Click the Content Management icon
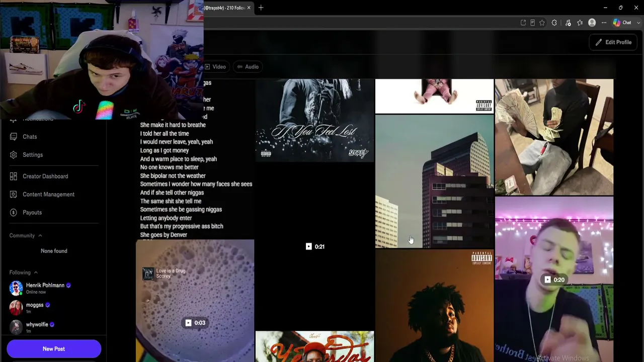644x362 pixels. [14, 195]
